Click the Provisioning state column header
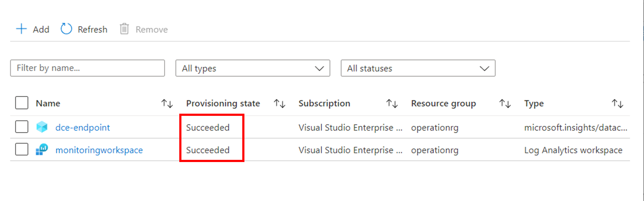Screen dimensions: 644x201 point(223,104)
